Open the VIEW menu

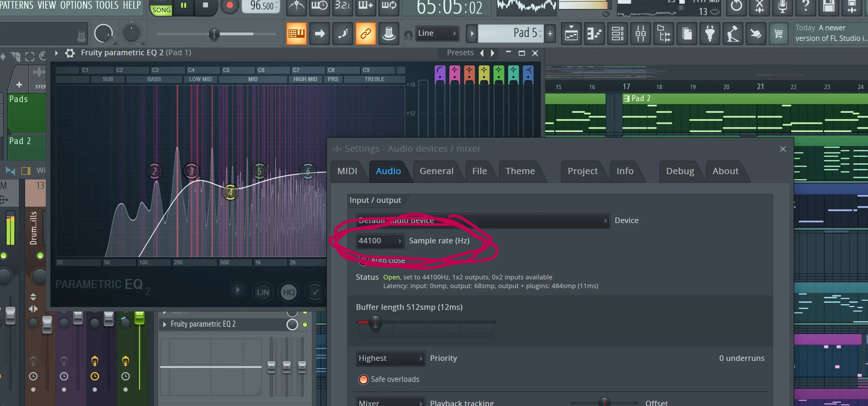pos(47,5)
